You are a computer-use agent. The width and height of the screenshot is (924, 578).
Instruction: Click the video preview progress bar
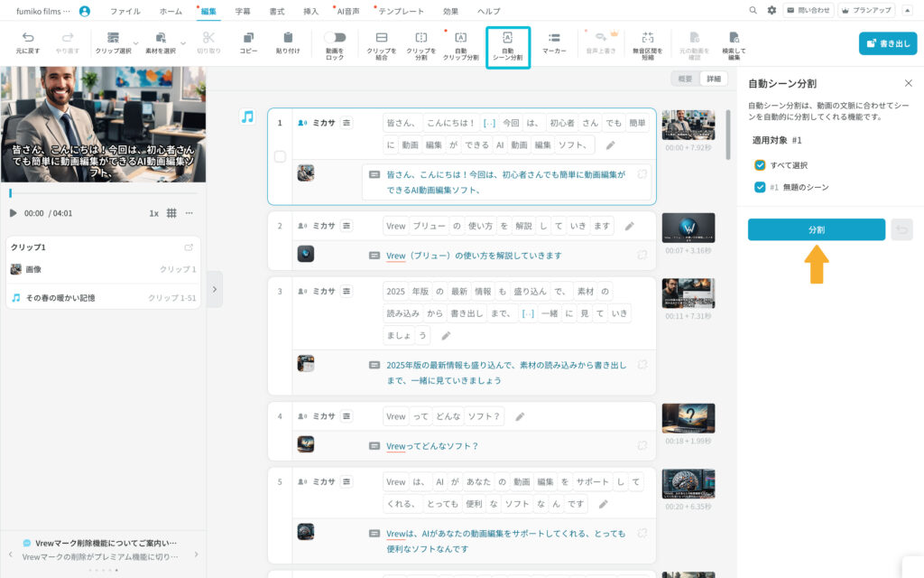pyautogui.click(x=104, y=192)
